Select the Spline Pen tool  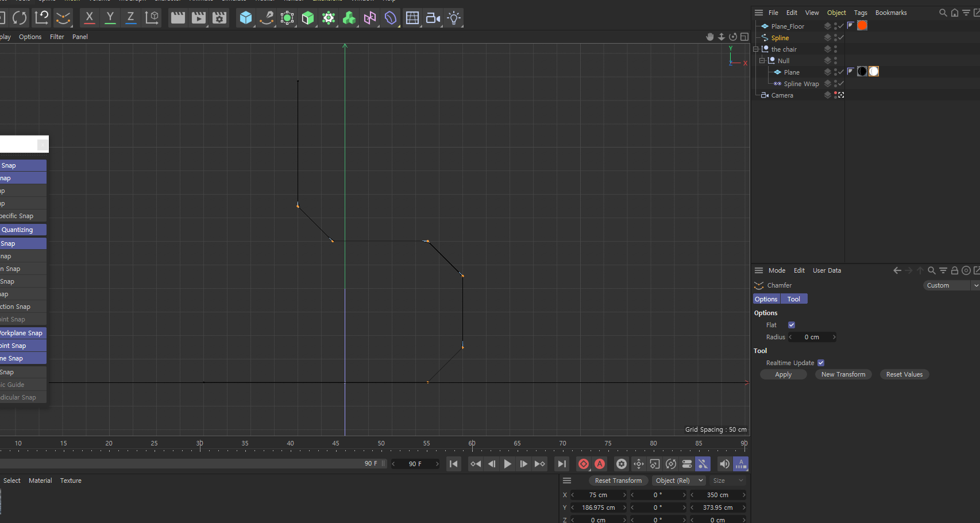pos(267,18)
